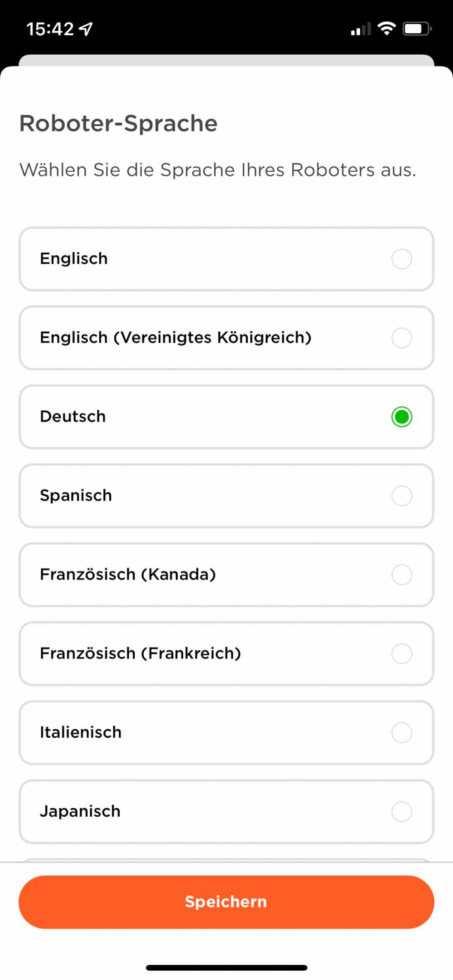Tap the Englisch language label
The image size is (453, 980).
click(74, 259)
